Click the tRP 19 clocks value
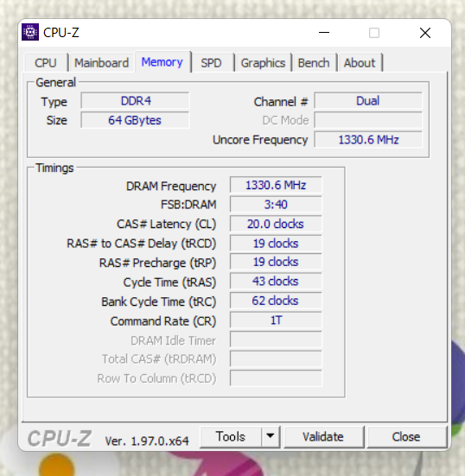This screenshot has width=465, height=476. coord(276,262)
